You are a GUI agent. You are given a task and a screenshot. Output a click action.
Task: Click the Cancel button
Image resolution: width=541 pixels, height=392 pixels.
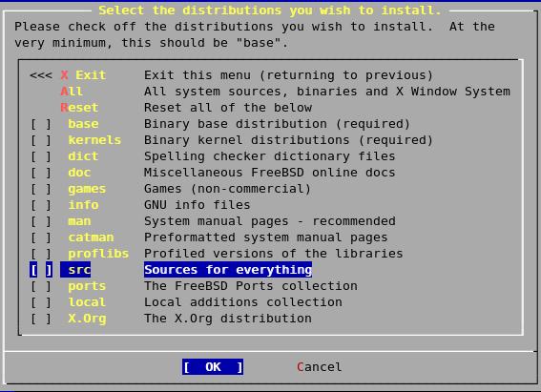point(319,367)
